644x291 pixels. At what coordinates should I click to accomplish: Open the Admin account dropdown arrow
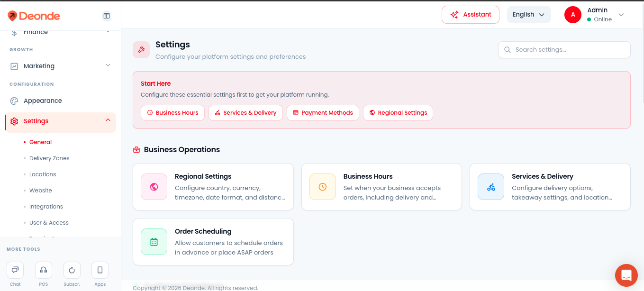(x=621, y=15)
